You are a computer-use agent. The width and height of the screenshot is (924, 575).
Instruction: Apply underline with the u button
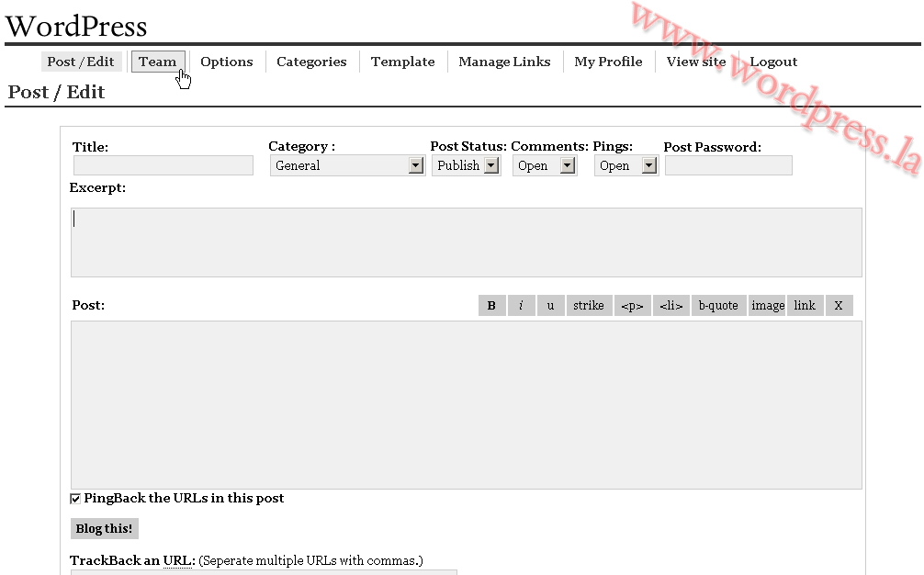(550, 305)
